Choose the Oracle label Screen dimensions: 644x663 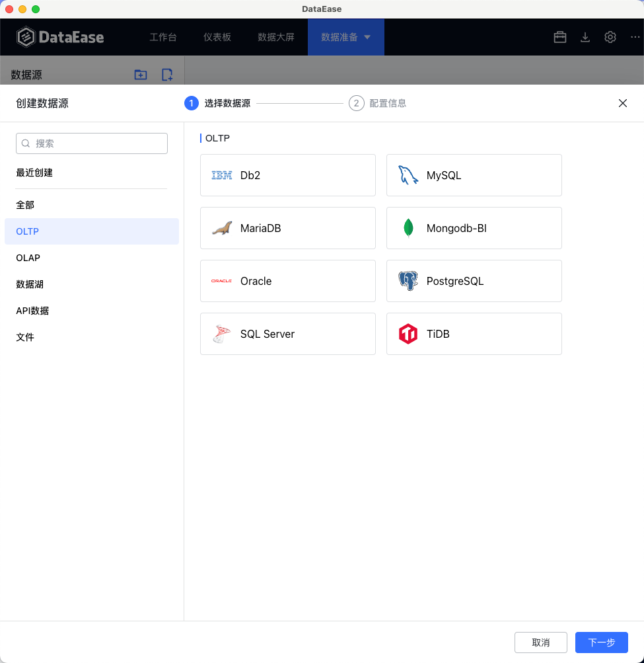pyautogui.click(x=256, y=281)
